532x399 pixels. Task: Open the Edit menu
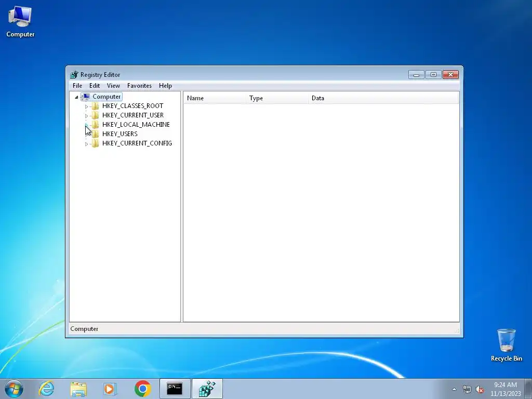pyautogui.click(x=95, y=86)
